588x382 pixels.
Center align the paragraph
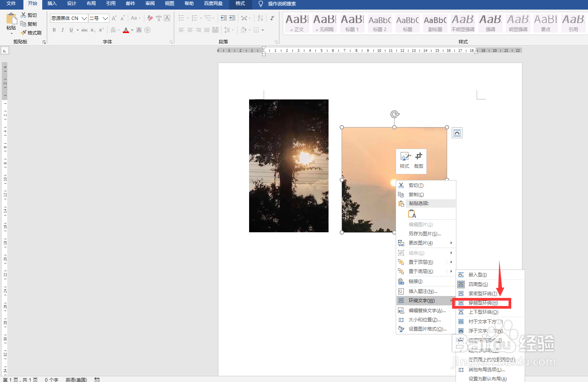tap(190, 30)
